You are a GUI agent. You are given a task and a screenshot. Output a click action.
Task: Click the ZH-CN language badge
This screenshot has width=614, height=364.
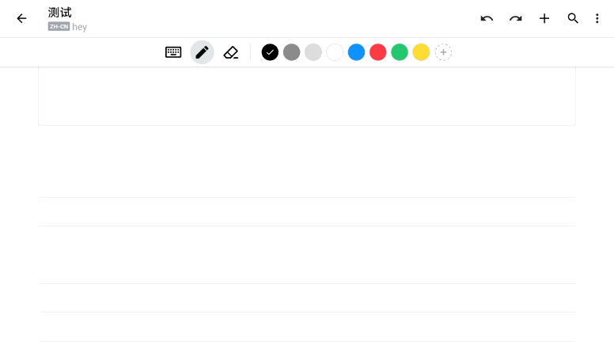coord(59,27)
